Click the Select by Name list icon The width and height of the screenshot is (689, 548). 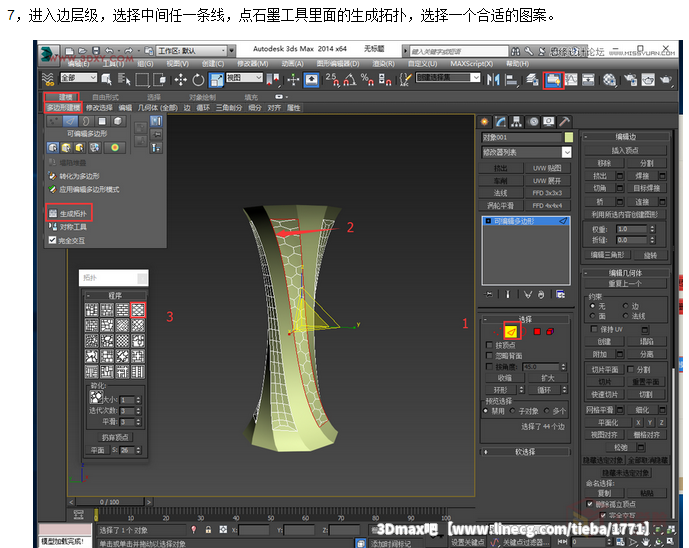124,80
